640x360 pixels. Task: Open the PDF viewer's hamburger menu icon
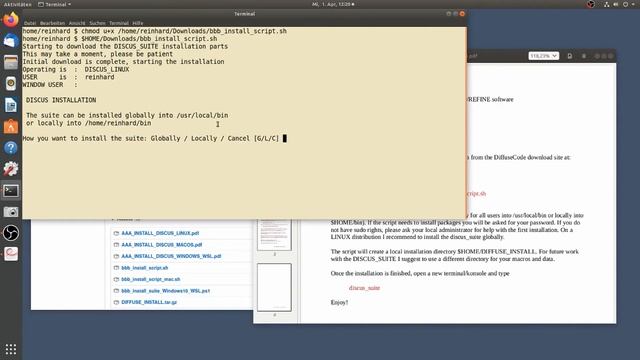tap(584, 56)
